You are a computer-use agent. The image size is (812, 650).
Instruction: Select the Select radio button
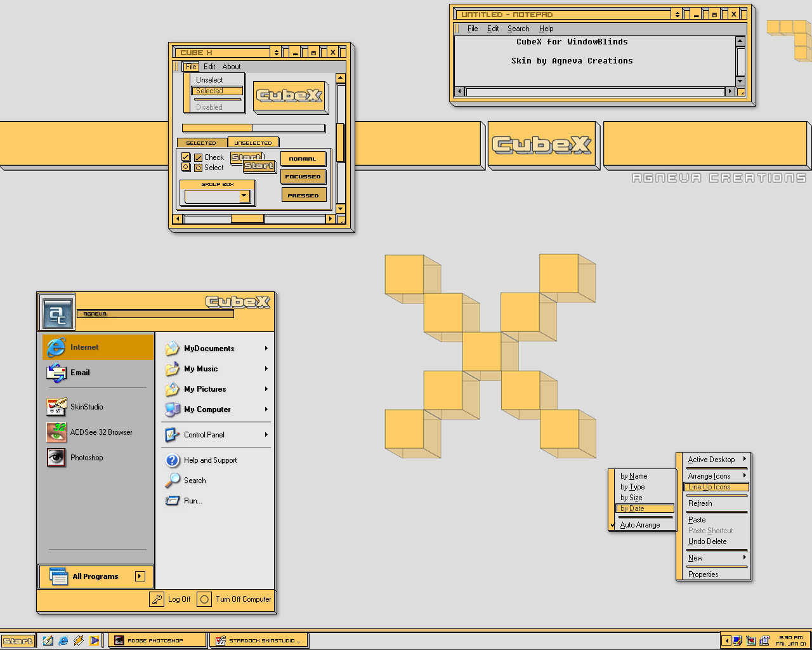[x=199, y=168]
